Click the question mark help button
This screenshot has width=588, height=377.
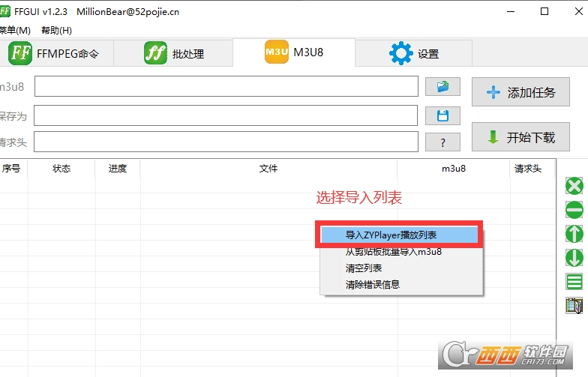click(x=442, y=142)
